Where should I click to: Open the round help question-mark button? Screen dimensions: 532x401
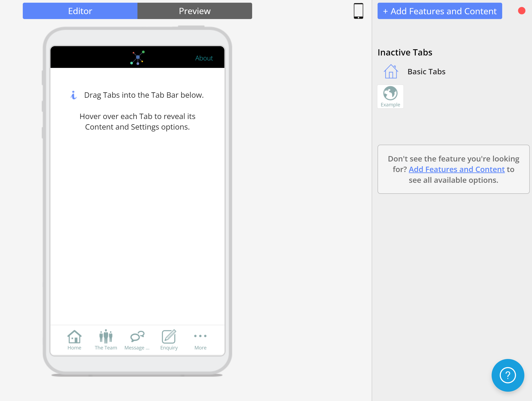[507, 375]
